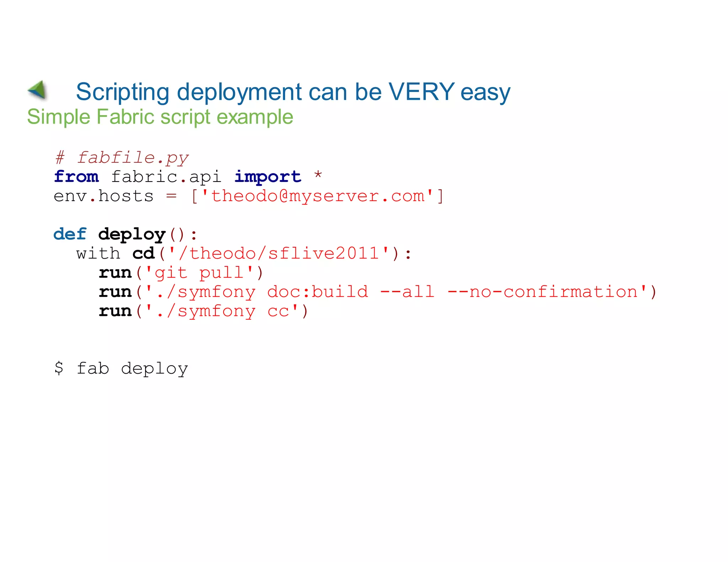Screen dimensions: 728x562
Task: Click the run line with 'doc:build --all --no-confirmation'
Action: 378,292
